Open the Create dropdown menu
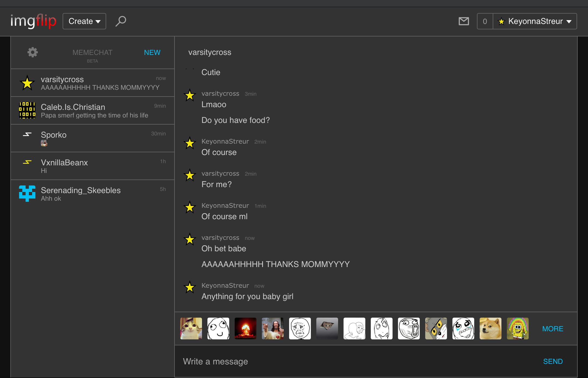This screenshot has width=588, height=378. click(84, 21)
